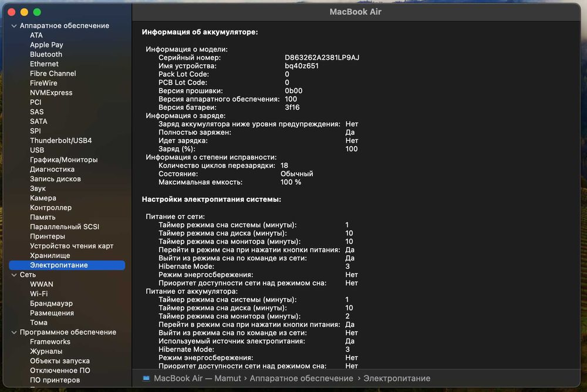
Task: Collapse the Аппаратное обеспечение section
Action: [x=14, y=26]
